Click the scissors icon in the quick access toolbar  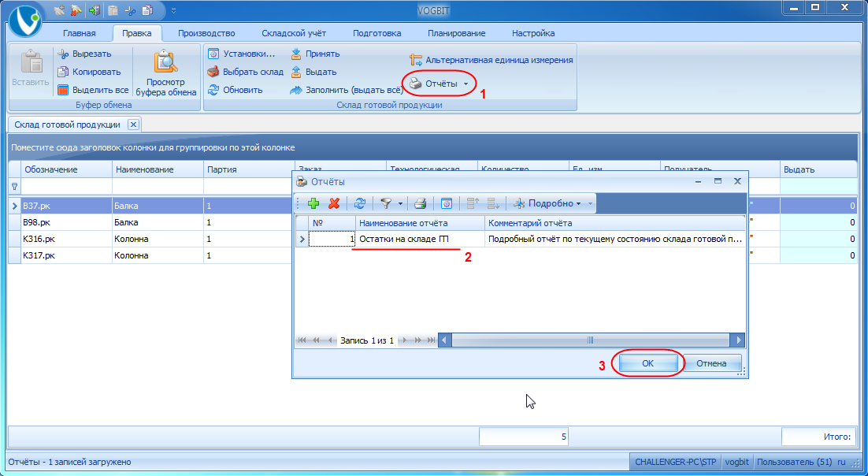130,10
